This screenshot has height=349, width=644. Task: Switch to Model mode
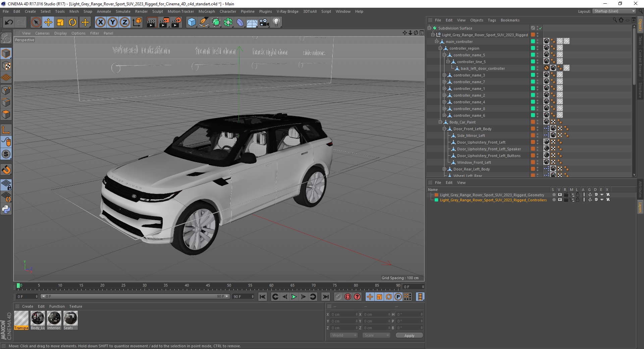(x=6, y=53)
